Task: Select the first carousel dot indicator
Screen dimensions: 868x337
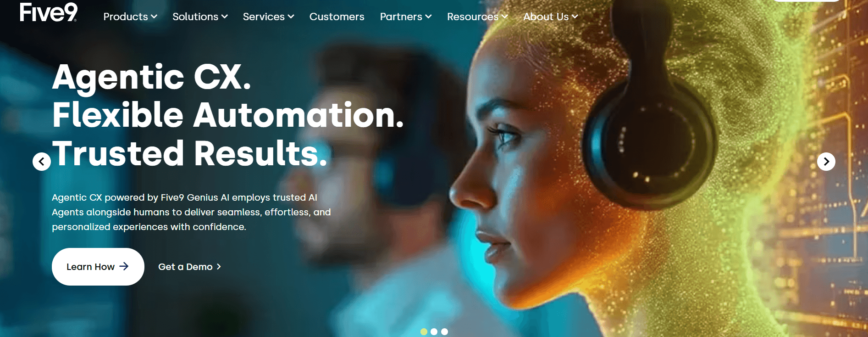Action: 424,331
